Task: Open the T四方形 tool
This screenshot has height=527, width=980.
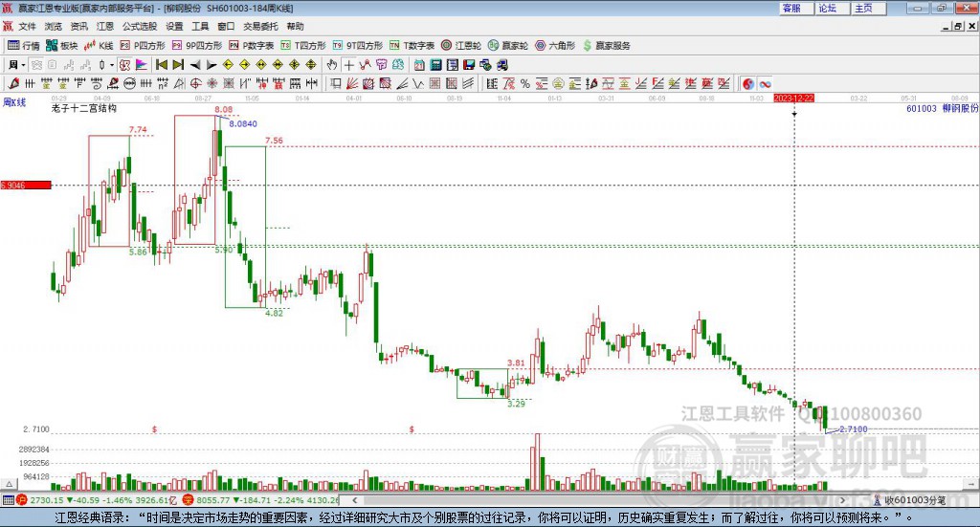Action: (x=303, y=46)
